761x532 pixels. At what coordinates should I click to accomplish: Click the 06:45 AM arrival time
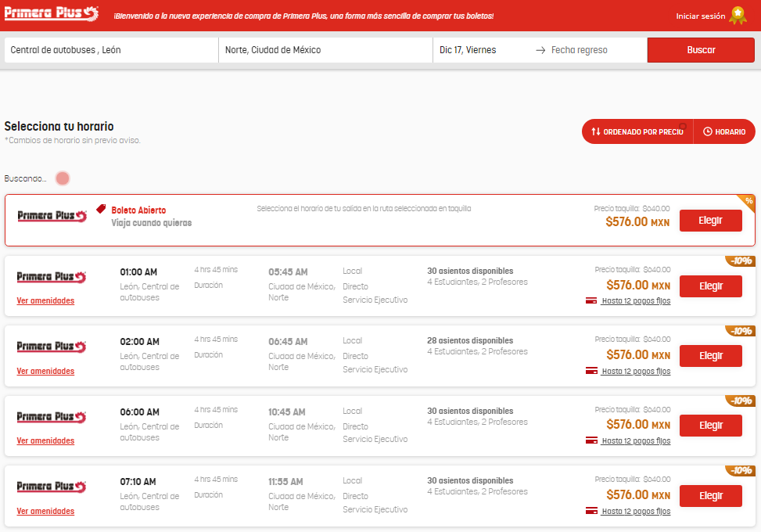point(288,342)
